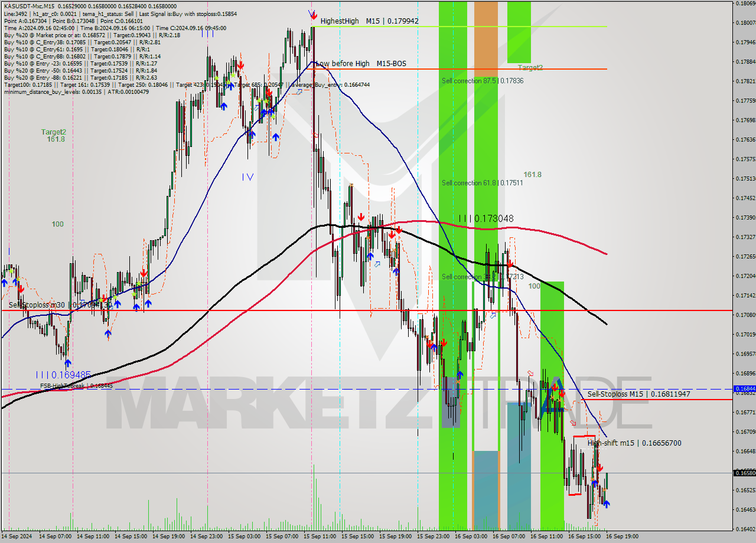
Task: Click the 0.16463 price axis value
Action: click(746, 509)
